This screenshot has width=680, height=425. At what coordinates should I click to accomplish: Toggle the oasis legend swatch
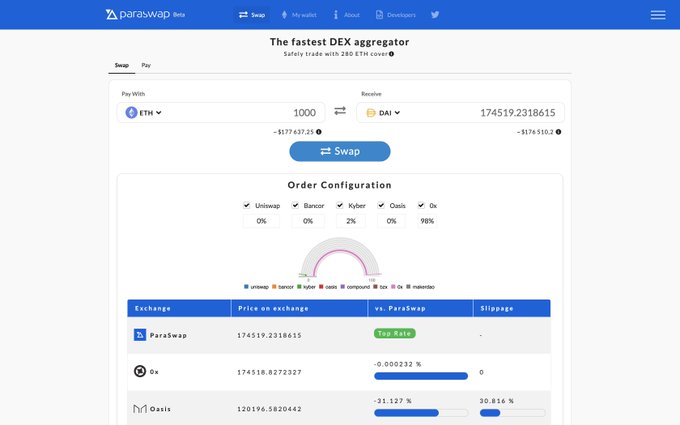(321, 287)
